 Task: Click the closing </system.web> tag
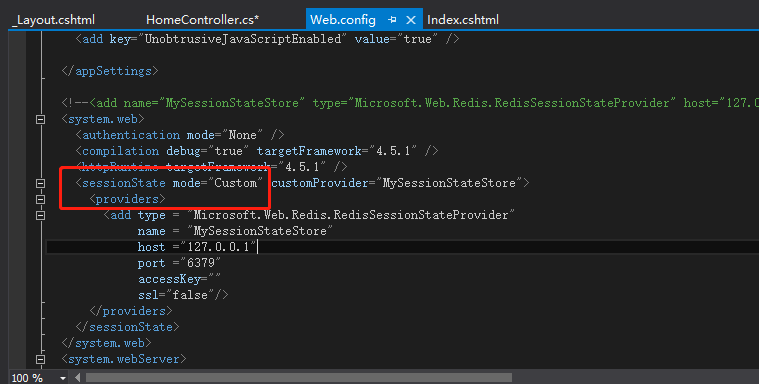(106, 343)
